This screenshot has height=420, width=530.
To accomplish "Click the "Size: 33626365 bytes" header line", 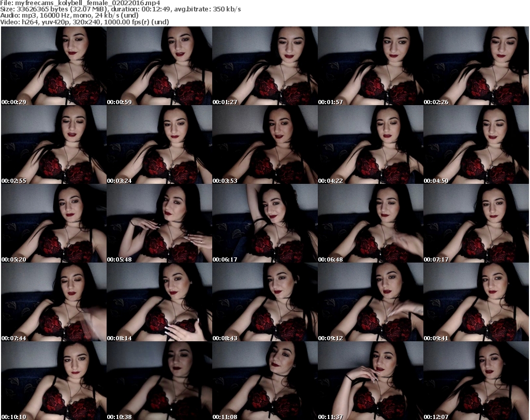I will click(x=120, y=9).
